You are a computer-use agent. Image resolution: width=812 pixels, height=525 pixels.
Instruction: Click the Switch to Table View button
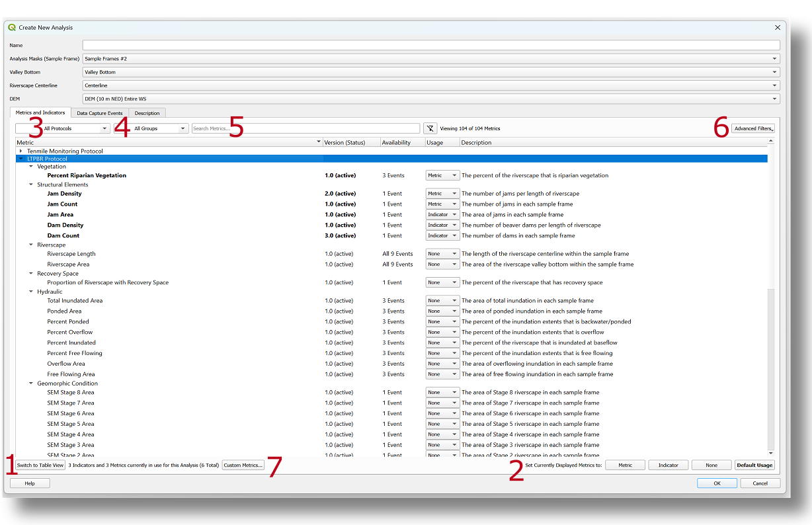[x=40, y=465]
